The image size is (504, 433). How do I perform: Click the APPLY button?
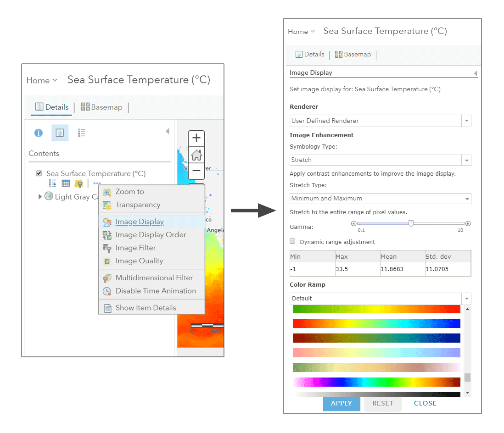click(342, 403)
